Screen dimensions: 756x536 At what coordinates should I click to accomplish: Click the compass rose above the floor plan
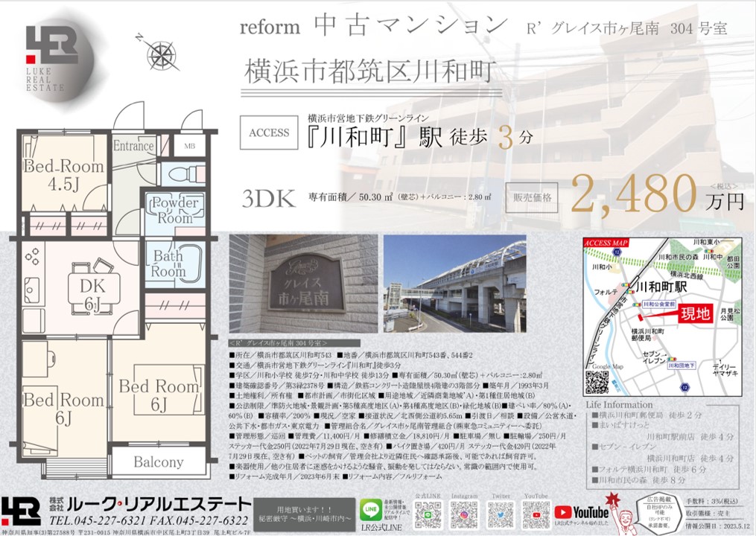(x=157, y=52)
